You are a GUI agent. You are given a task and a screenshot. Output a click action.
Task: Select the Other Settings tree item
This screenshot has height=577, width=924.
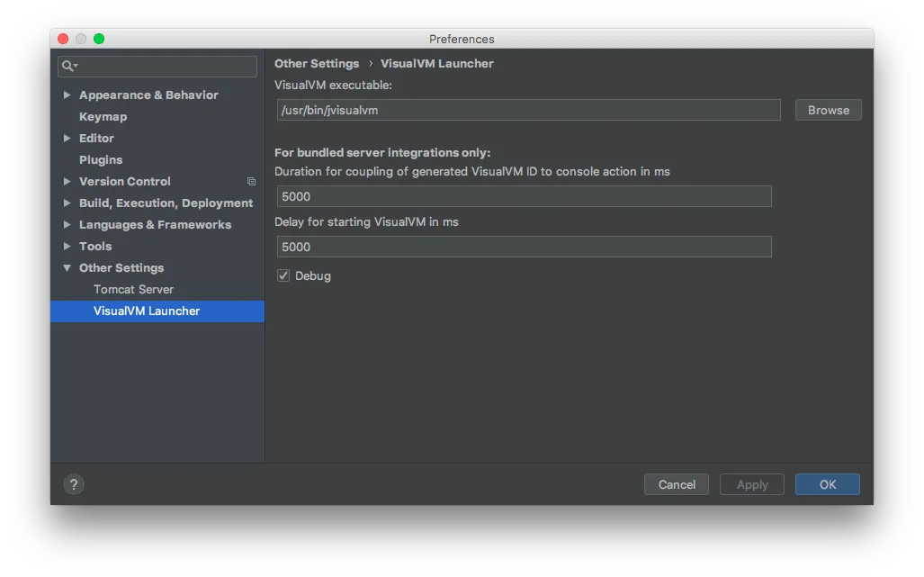point(121,268)
